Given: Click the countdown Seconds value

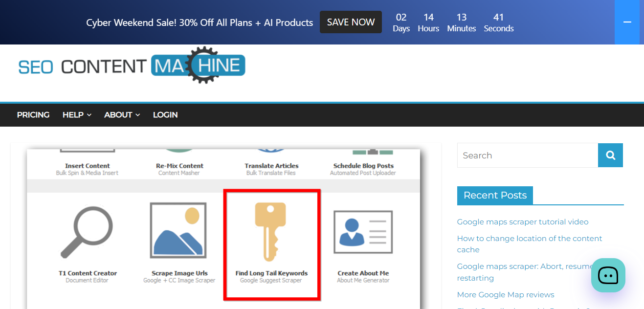Looking at the screenshot, I should coord(499,18).
